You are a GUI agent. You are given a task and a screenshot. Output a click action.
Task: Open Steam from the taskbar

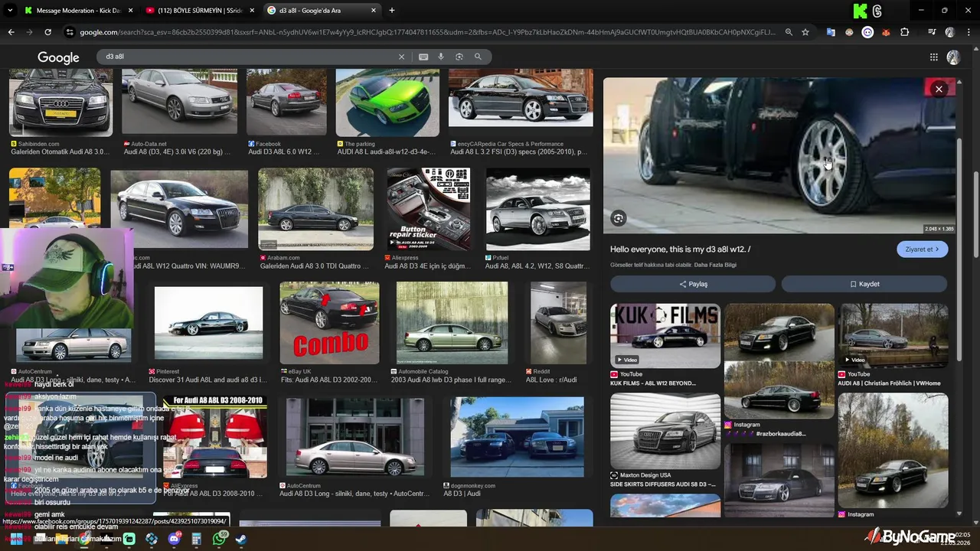tap(240, 539)
